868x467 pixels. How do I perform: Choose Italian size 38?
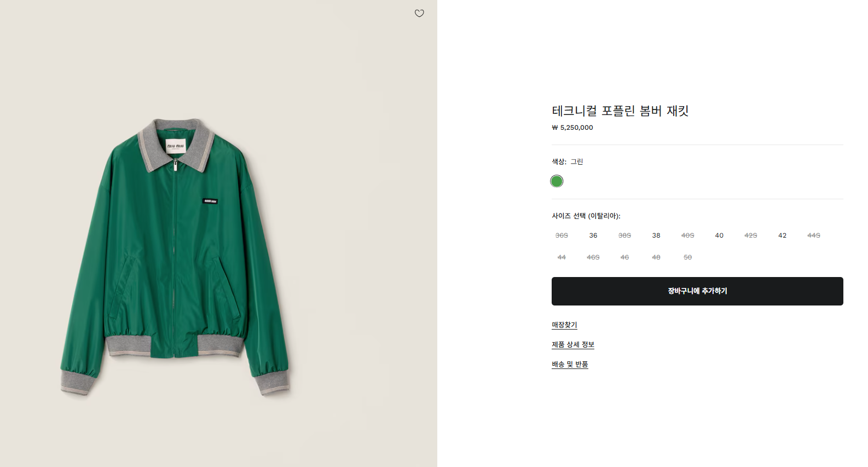(x=656, y=235)
